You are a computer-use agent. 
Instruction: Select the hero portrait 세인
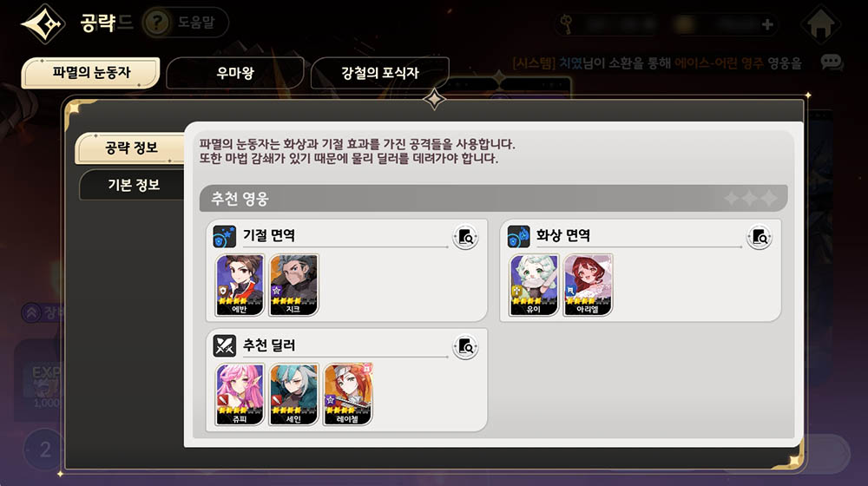coord(293,394)
